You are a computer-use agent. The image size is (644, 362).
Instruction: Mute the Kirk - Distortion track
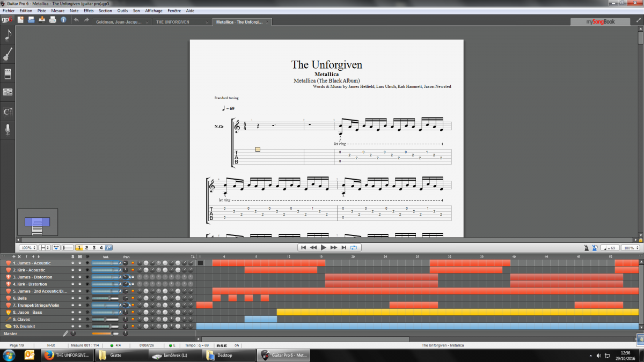[80, 284]
